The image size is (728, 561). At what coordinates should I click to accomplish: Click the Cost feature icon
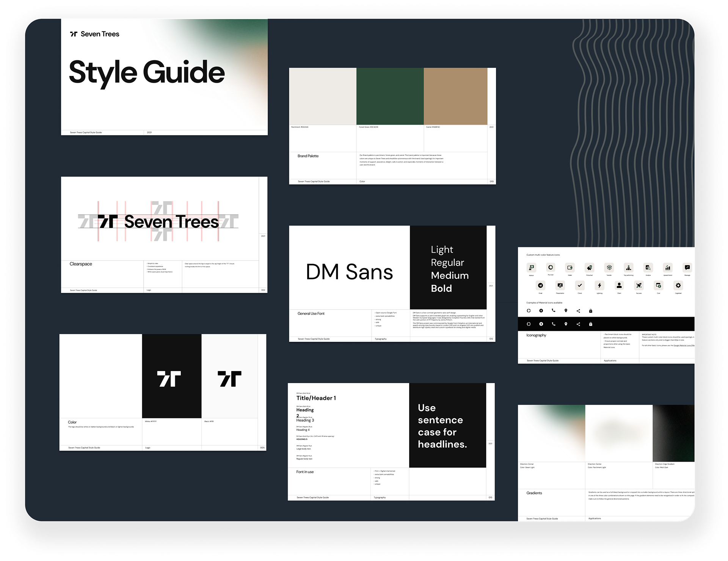click(659, 286)
